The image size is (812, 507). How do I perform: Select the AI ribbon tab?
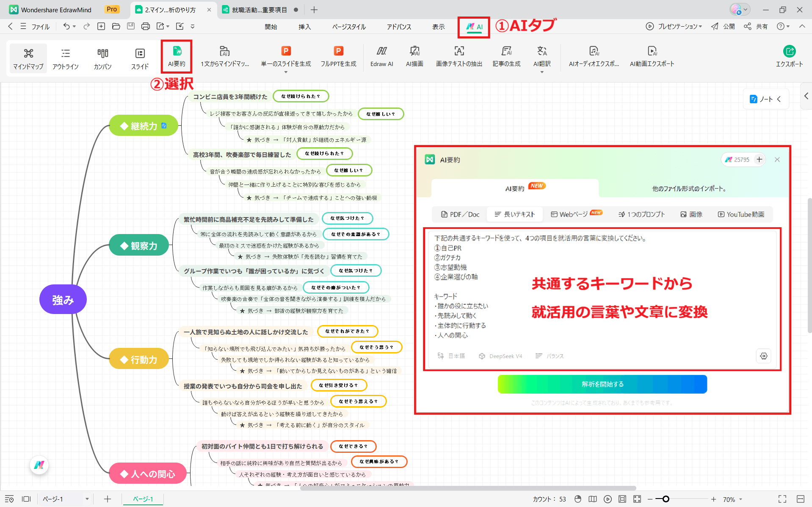coord(474,27)
